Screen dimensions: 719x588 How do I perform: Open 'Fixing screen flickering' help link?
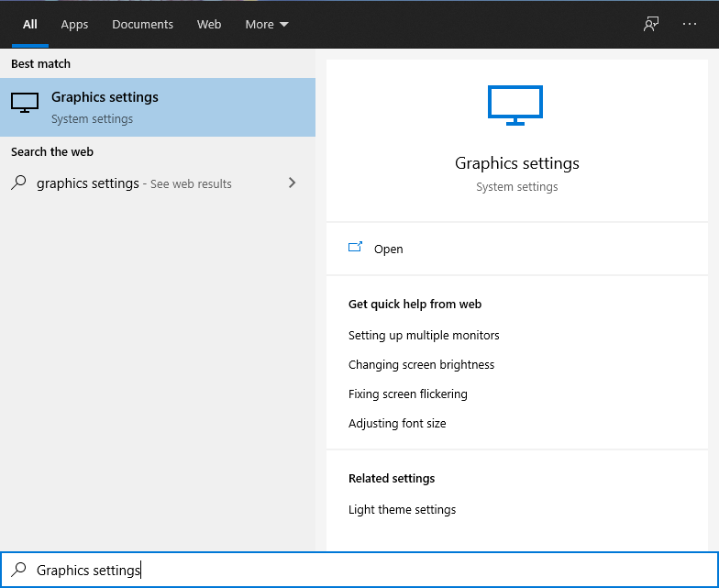point(408,394)
